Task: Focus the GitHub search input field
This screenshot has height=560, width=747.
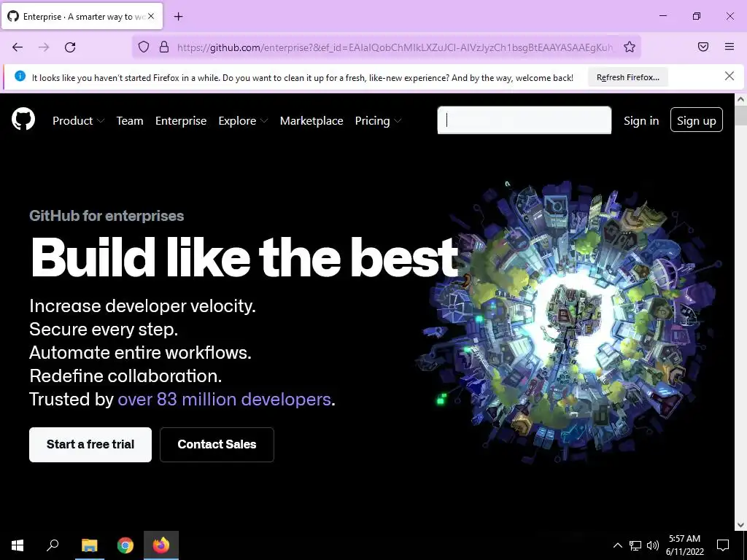Action: coord(524,120)
